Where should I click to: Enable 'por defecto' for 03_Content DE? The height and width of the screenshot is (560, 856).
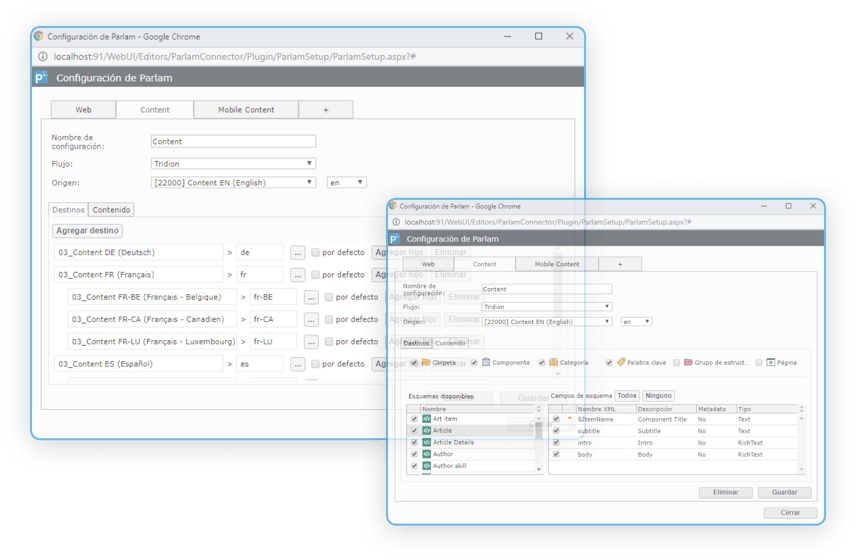(316, 253)
